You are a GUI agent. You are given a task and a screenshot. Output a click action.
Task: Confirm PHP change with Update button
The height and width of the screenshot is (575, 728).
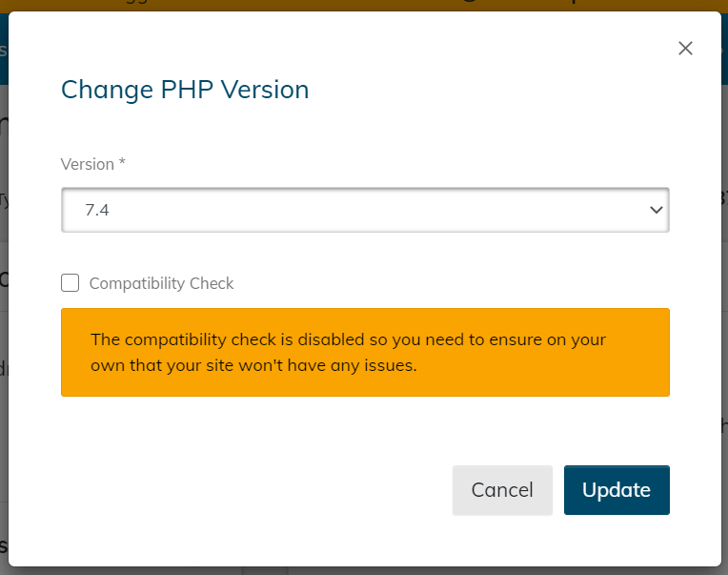[x=617, y=490]
